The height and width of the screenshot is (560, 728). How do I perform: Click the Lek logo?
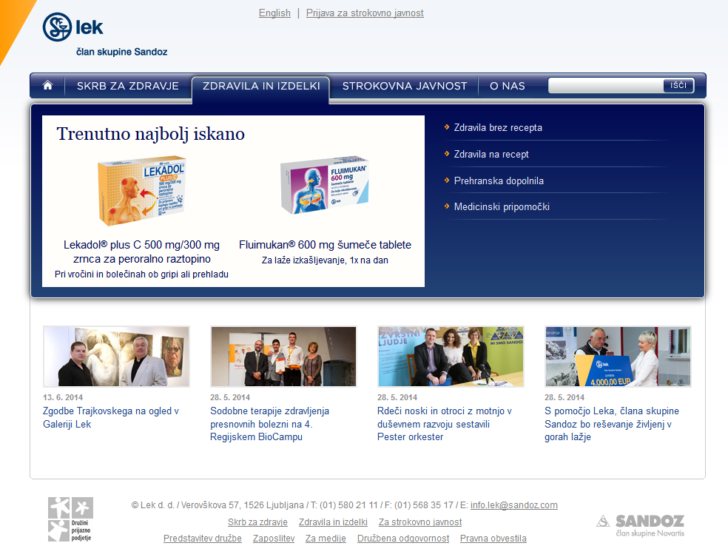tap(73, 27)
